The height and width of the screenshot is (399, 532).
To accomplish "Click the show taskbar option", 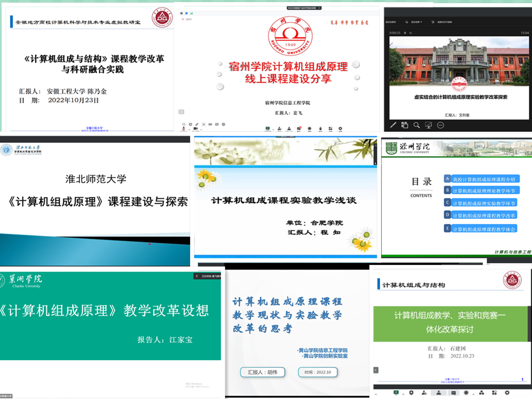I will (x=391, y=22).
